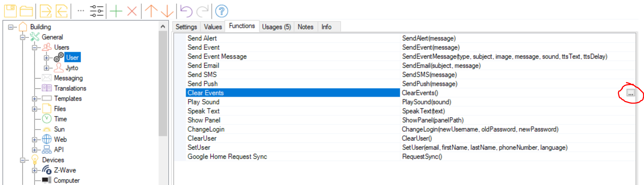Open Help with the question mark icon
644x185 pixels.
click(x=221, y=11)
